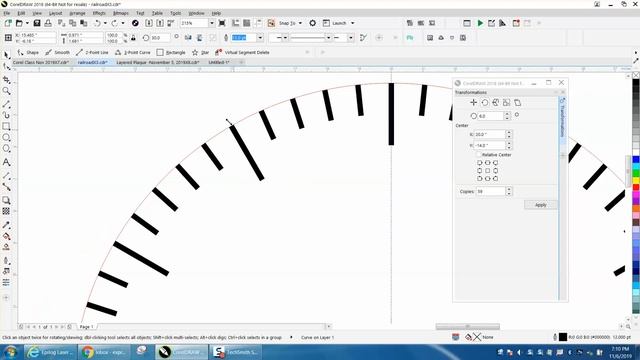Pick the red swatch in color palette

pos(636,187)
